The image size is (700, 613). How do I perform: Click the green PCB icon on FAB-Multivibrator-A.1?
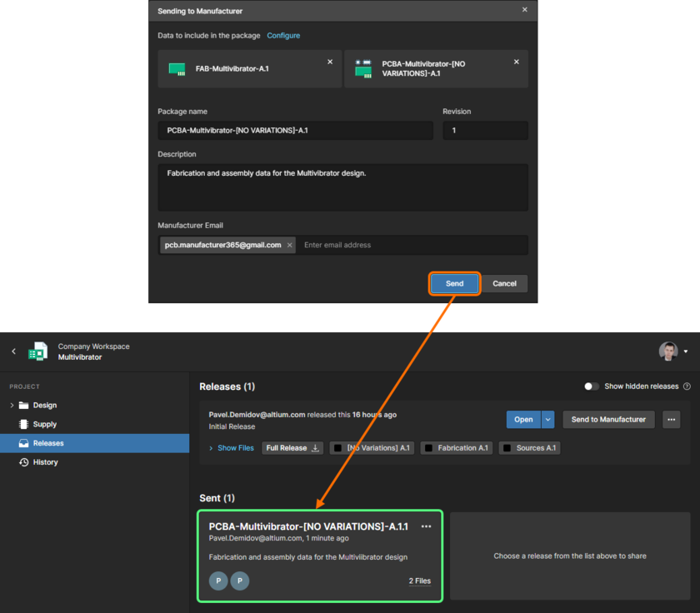click(x=177, y=69)
